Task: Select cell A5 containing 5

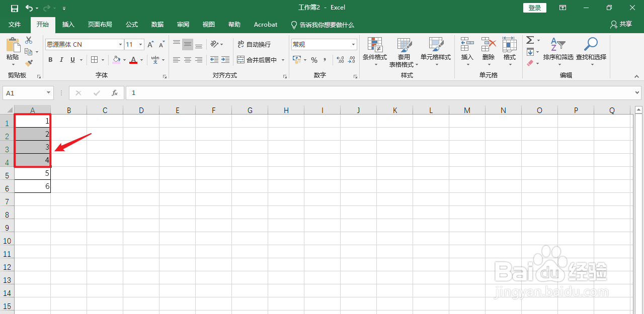Action: 33,173
